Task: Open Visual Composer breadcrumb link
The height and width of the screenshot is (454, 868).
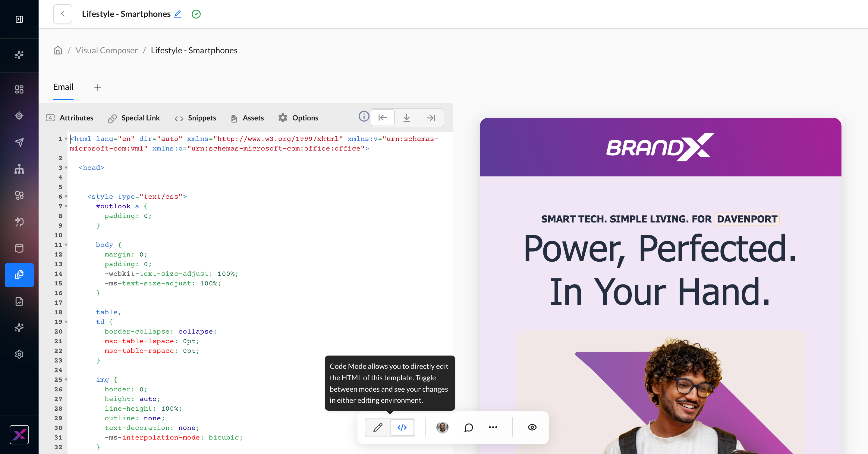Action: click(106, 50)
